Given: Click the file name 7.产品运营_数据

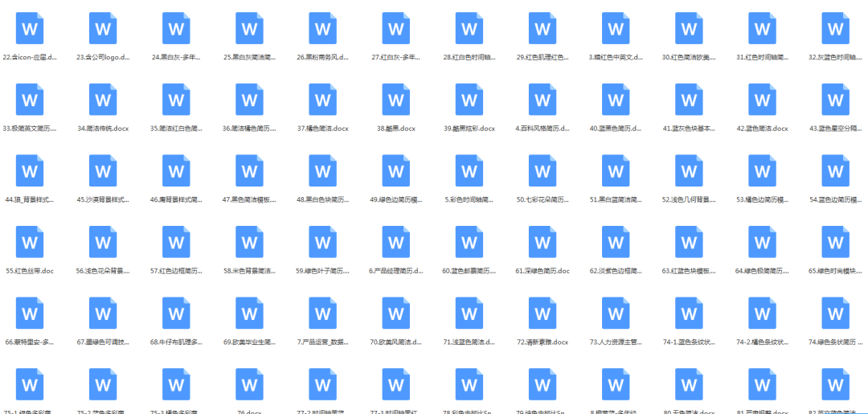Looking at the screenshot, I should pyautogui.click(x=323, y=342).
